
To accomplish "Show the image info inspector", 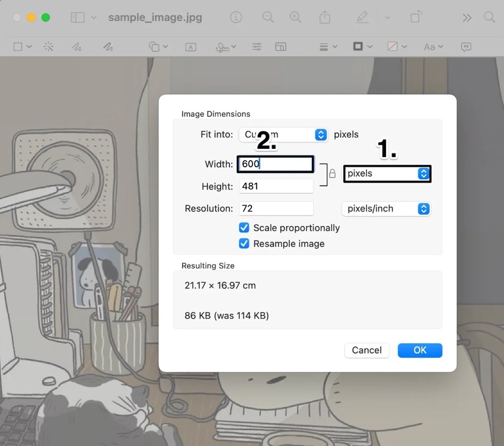I will pos(236,17).
